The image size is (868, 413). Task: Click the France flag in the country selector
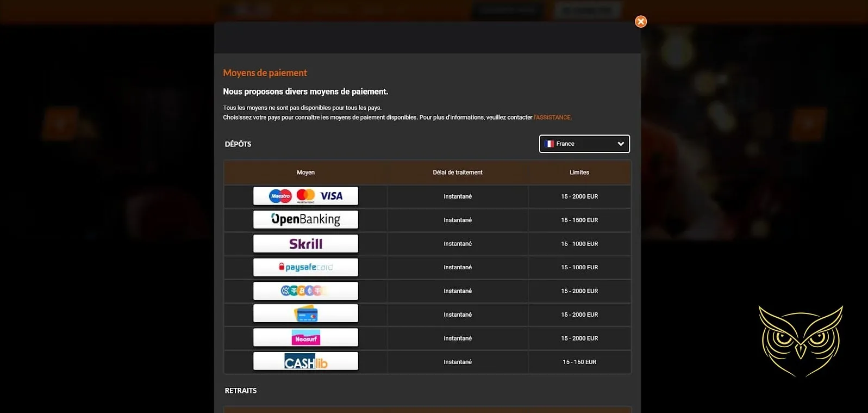[x=549, y=144]
